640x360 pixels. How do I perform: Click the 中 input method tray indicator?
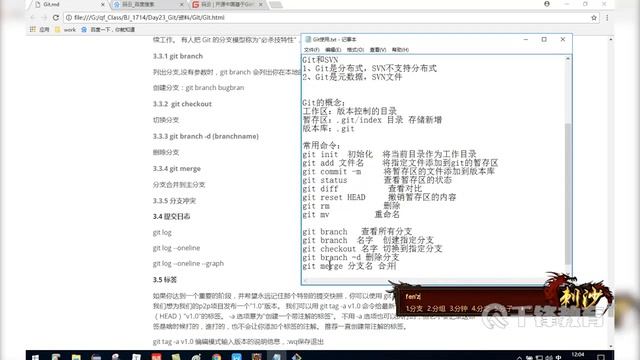click(558, 358)
